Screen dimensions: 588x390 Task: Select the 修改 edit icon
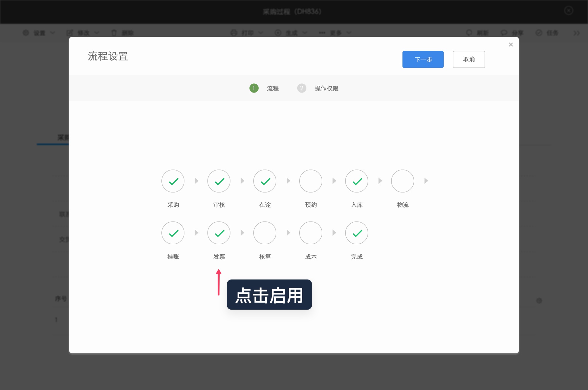[x=70, y=33]
